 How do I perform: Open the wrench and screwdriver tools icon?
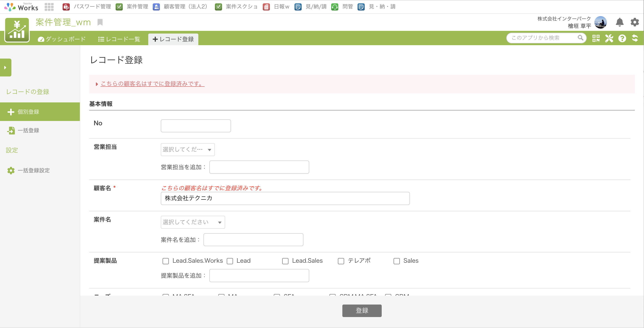pos(609,38)
